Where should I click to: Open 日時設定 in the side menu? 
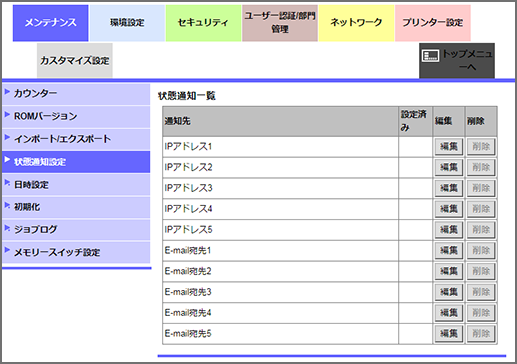[x=76, y=185]
